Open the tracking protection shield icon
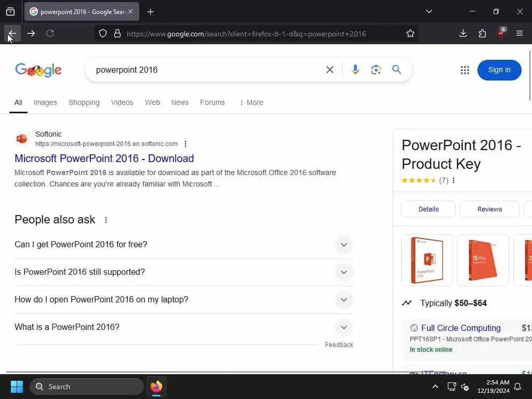The image size is (532, 399). 103,33
